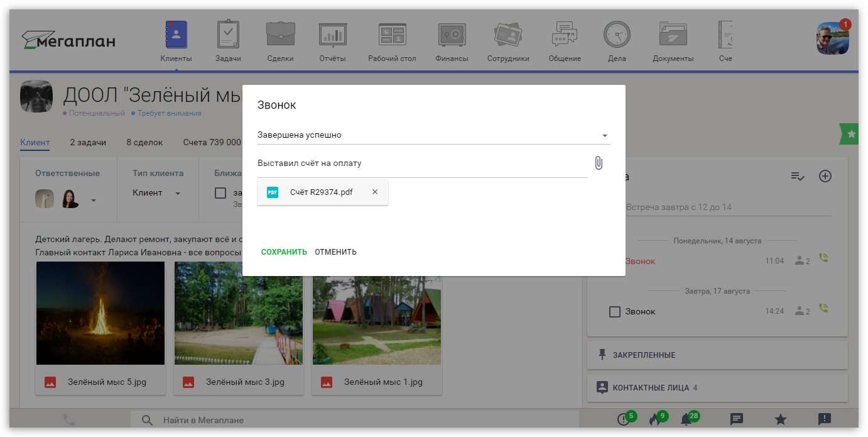
Task: Open the campfire photo Зелёный мыс 5.jpg
Action: click(100, 313)
